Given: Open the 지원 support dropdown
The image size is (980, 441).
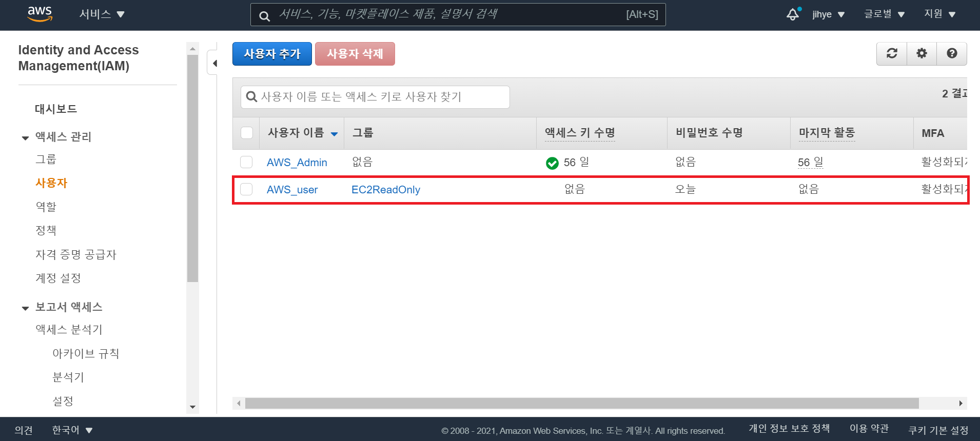Looking at the screenshot, I should click(940, 14).
